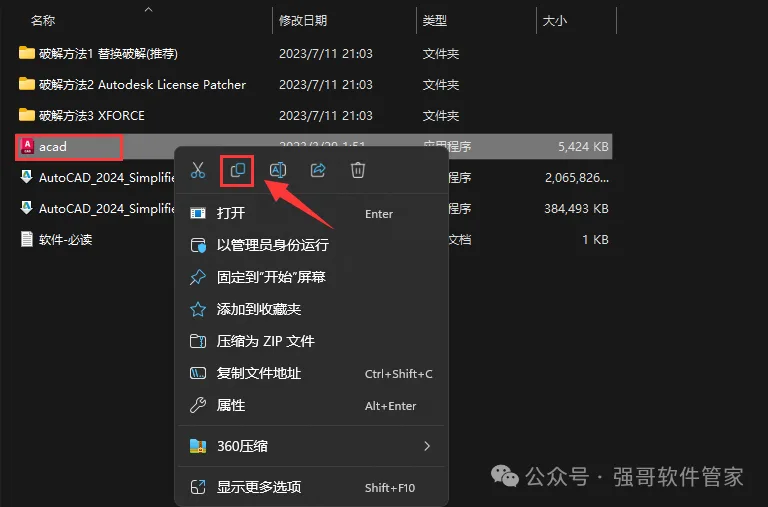
Task: Click the path icon beside 复制文件地址
Action: 198,373
